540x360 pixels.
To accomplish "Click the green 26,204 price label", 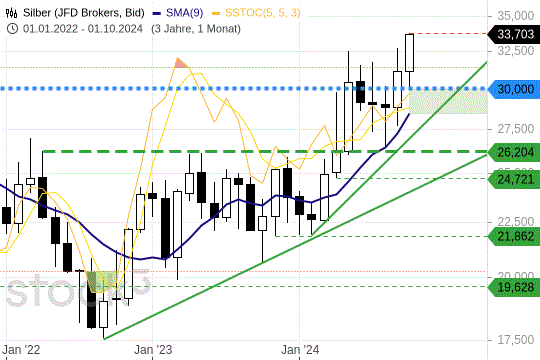I will [515, 152].
